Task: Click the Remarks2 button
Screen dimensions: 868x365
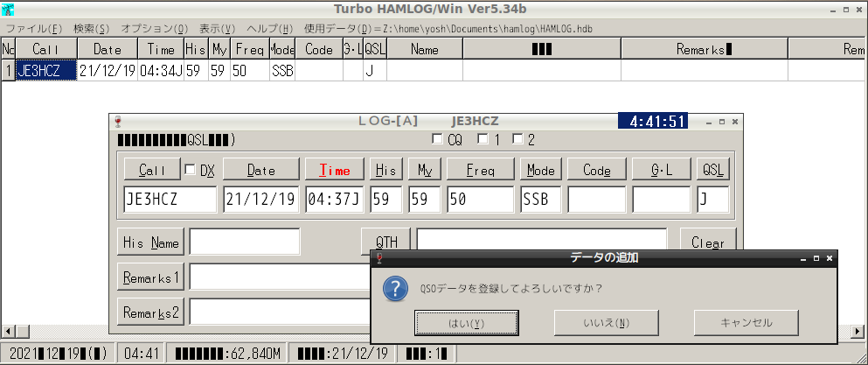Action: (150, 312)
